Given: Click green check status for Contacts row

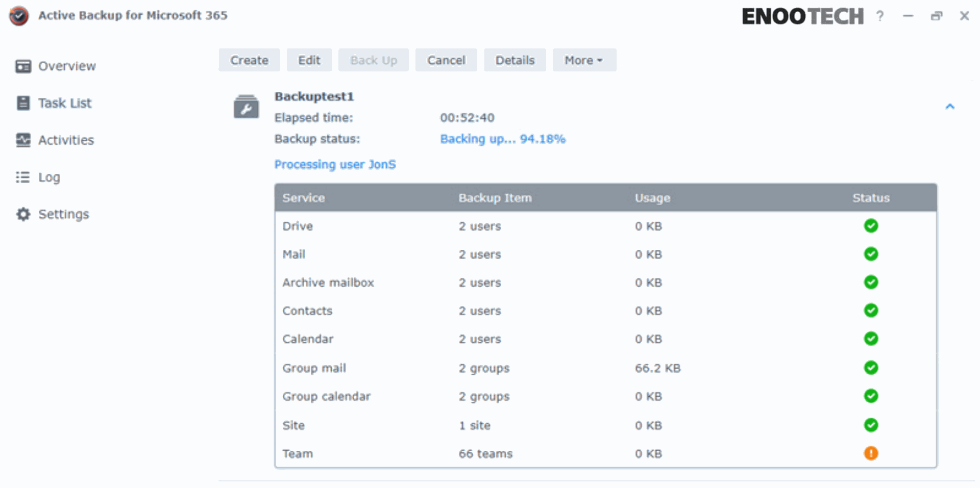Looking at the screenshot, I should (x=871, y=310).
